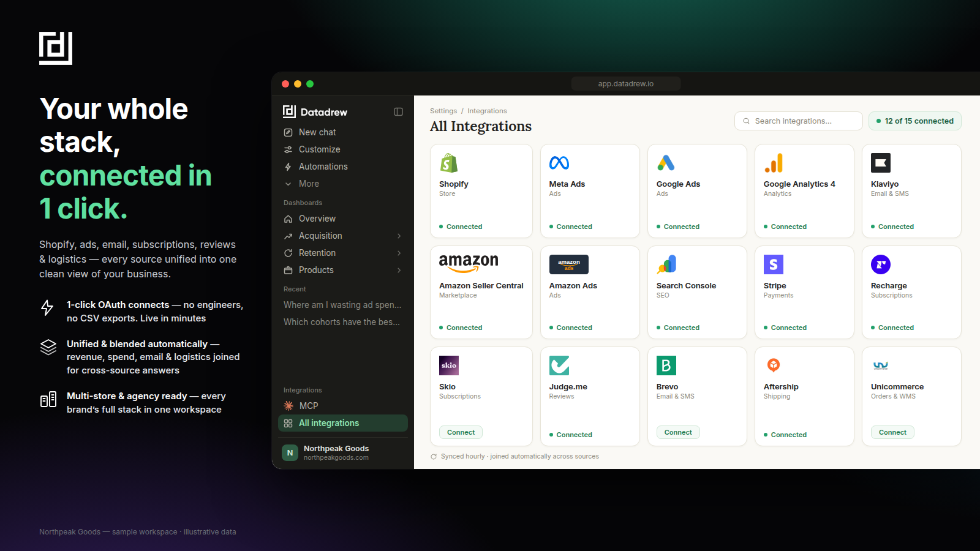This screenshot has width=980, height=551.
Task: Click the magnifier icon in the search box
Action: [x=746, y=121]
